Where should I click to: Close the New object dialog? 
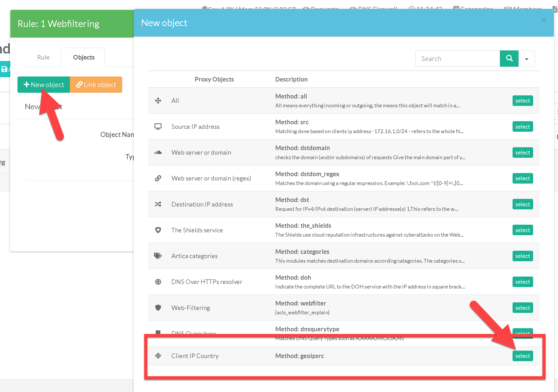coord(544,21)
